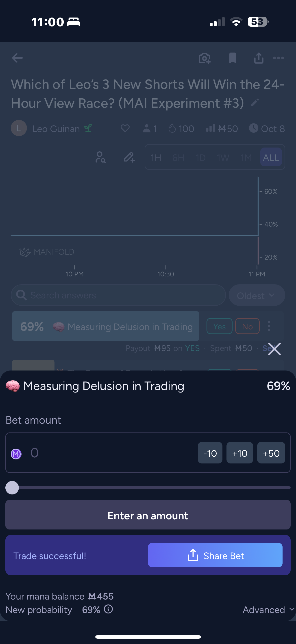This screenshot has height=644, width=296.
Task: Select the ALL chart range tab
Action: tap(271, 157)
